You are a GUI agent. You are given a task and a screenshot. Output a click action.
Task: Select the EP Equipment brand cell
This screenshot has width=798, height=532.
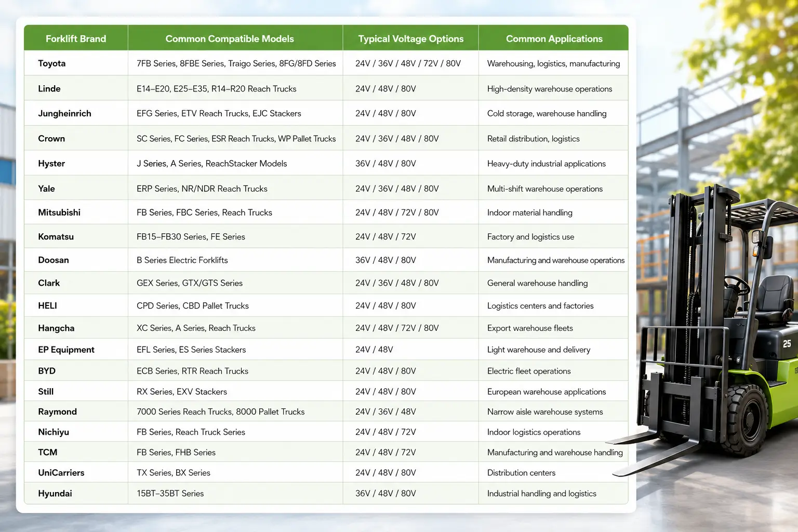[x=76, y=350]
